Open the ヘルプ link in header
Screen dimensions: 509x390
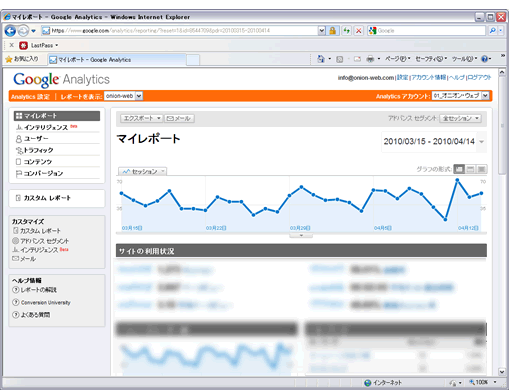coord(456,77)
